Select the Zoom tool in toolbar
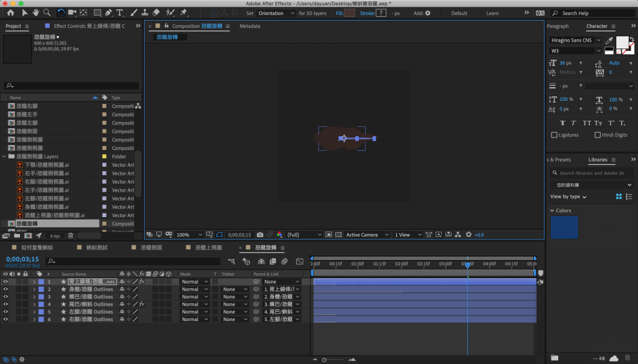Image resolution: width=638 pixels, height=364 pixels. [x=48, y=12]
